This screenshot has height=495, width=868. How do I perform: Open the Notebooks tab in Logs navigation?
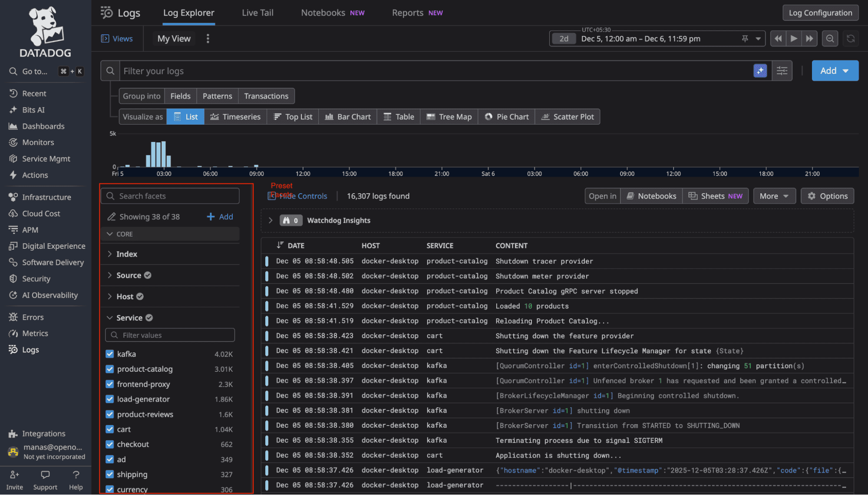pyautogui.click(x=323, y=13)
